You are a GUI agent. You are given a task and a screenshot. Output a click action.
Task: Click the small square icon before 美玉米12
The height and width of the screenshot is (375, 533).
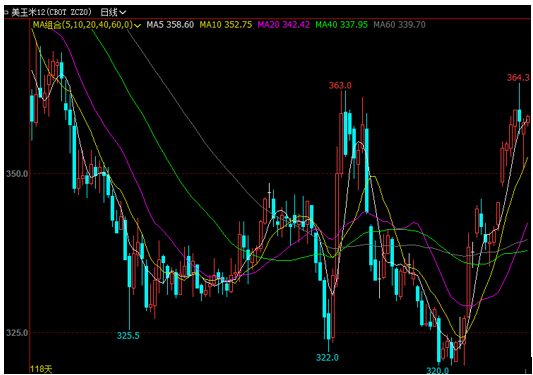(6, 13)
